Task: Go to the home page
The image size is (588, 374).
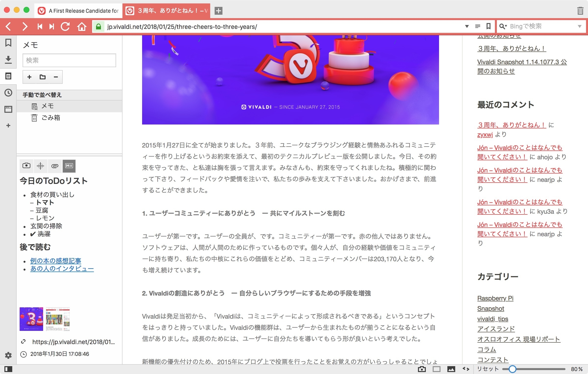Action: [x=82, y=26]
